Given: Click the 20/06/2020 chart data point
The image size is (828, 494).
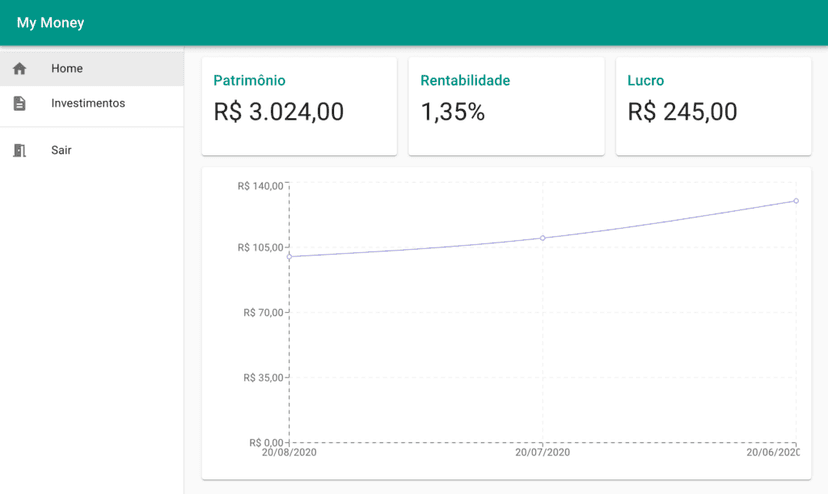Looking at the screenshot, I should tap(796, 201).
